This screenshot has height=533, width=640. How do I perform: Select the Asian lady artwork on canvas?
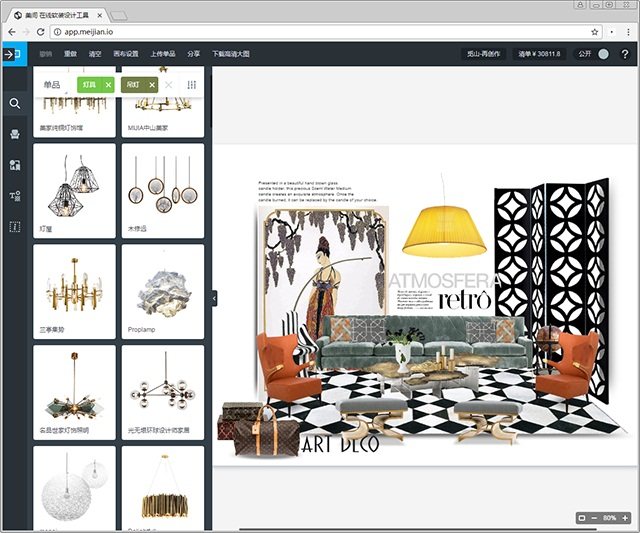(324, 265)
